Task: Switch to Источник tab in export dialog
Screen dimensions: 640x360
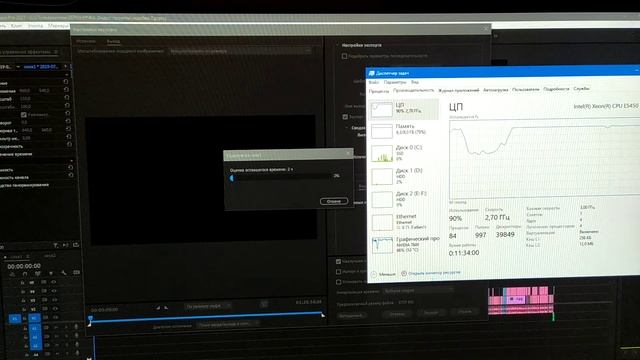Action: [x=86, y=41]
